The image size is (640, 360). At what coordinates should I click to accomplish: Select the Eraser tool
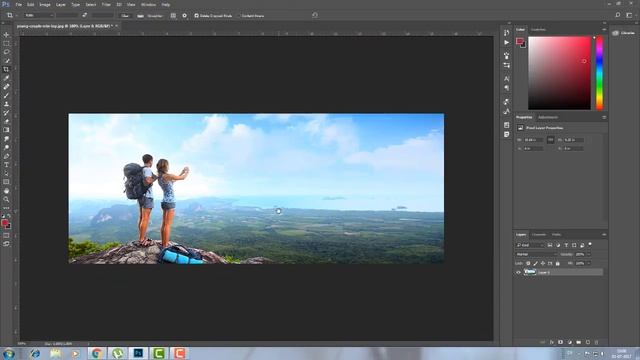[x=6, y=121]
